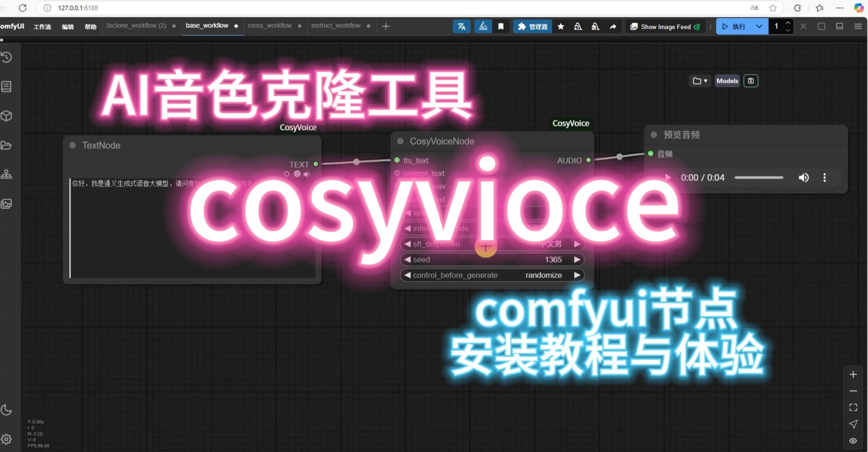This screenshot has width=868, height=452.
Task: Click the 执行 run button
Action: point(734,26)
